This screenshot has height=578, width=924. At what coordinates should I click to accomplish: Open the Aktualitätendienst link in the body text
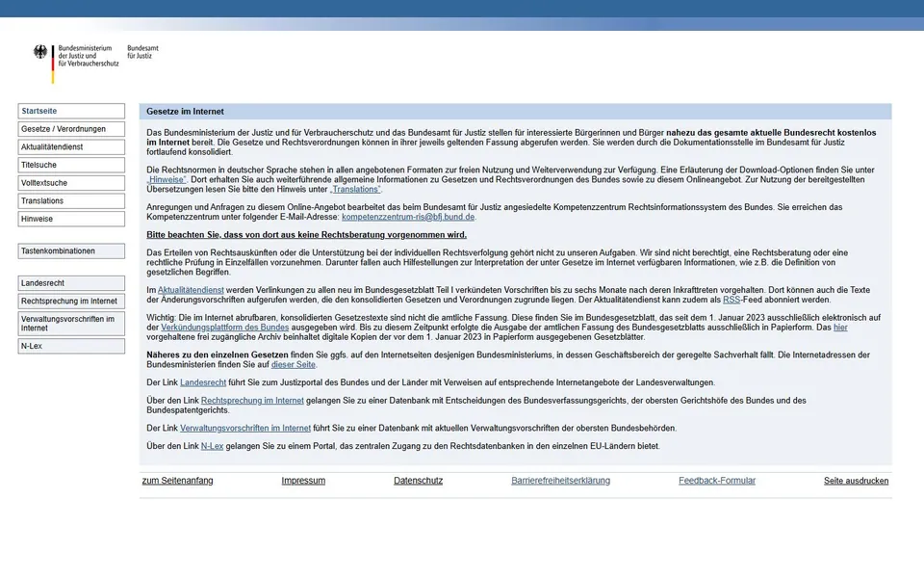(191, 290)
